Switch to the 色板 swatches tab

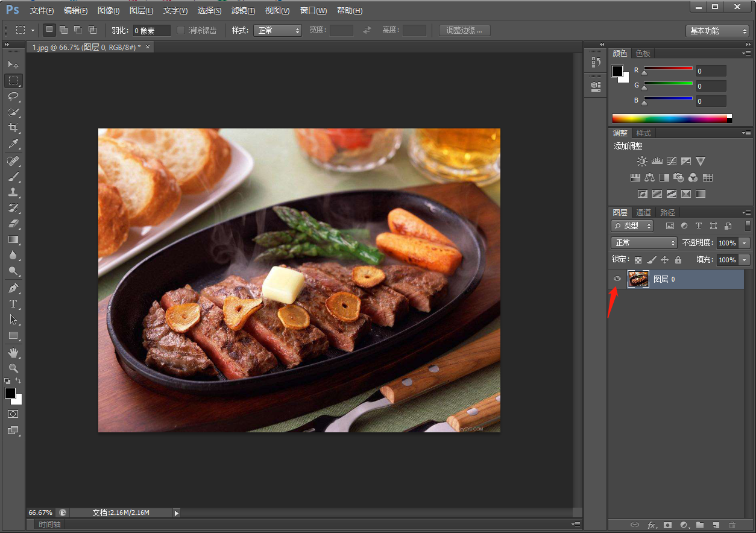(643, 53)
